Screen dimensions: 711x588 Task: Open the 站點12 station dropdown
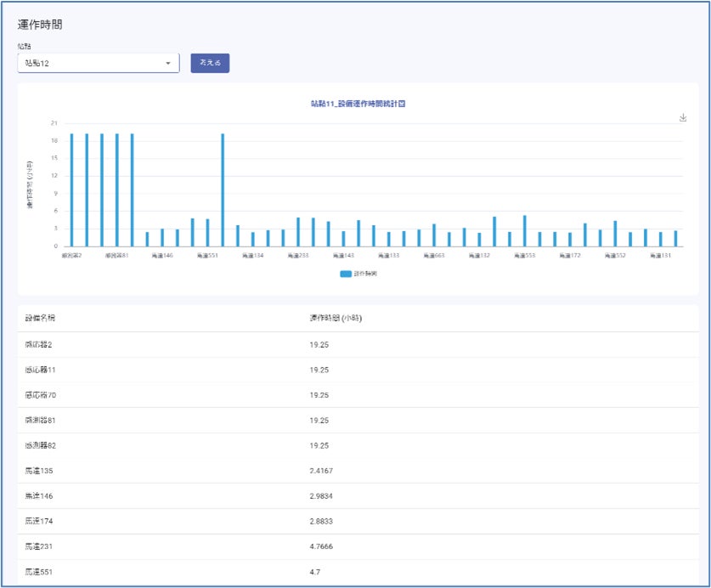point(98,63)
